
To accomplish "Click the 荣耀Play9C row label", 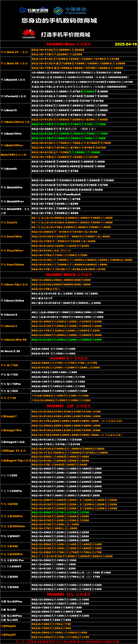I will pyautogui.click(x=8, y=626).
